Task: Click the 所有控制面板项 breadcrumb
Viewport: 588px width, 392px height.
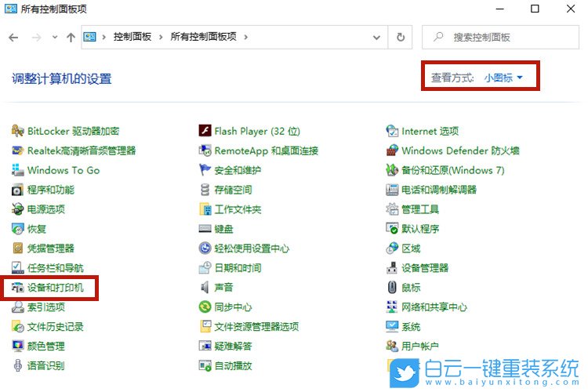Action: (203, 37)
